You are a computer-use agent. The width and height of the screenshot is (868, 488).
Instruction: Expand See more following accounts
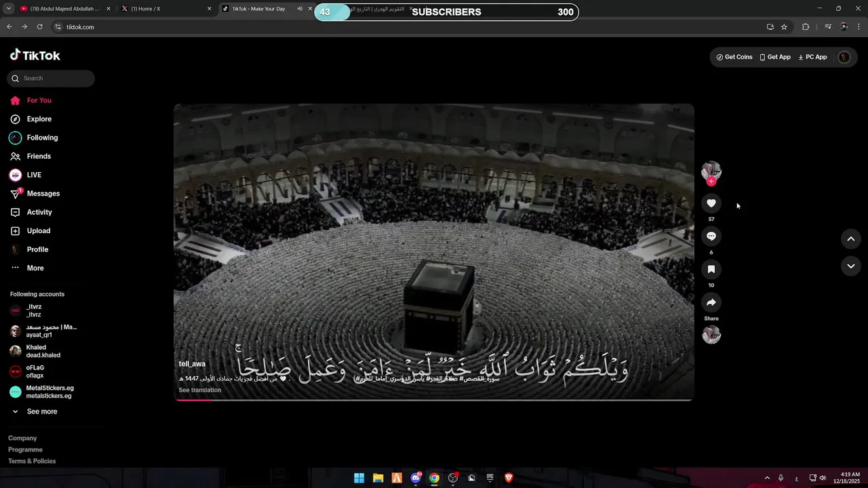pyautogui.click(x=34, y=411)
